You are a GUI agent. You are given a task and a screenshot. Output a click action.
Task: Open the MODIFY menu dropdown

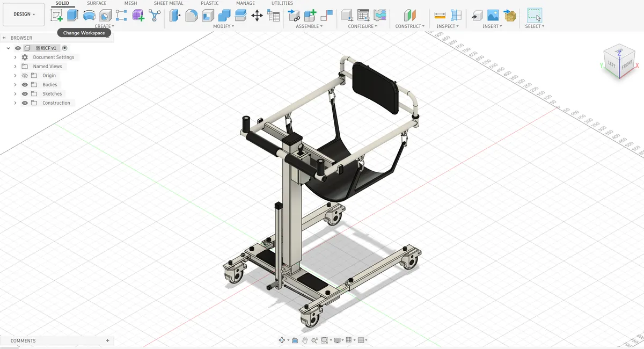[223, 26]
